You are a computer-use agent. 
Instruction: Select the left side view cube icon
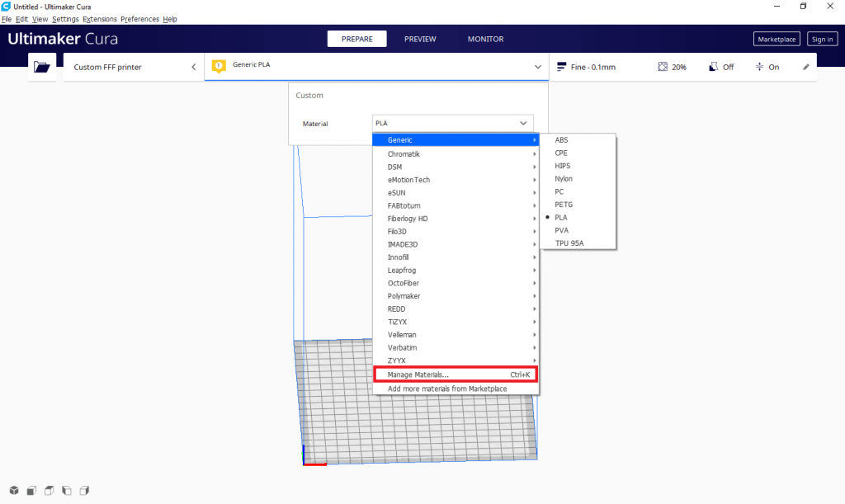coord(67,491)
